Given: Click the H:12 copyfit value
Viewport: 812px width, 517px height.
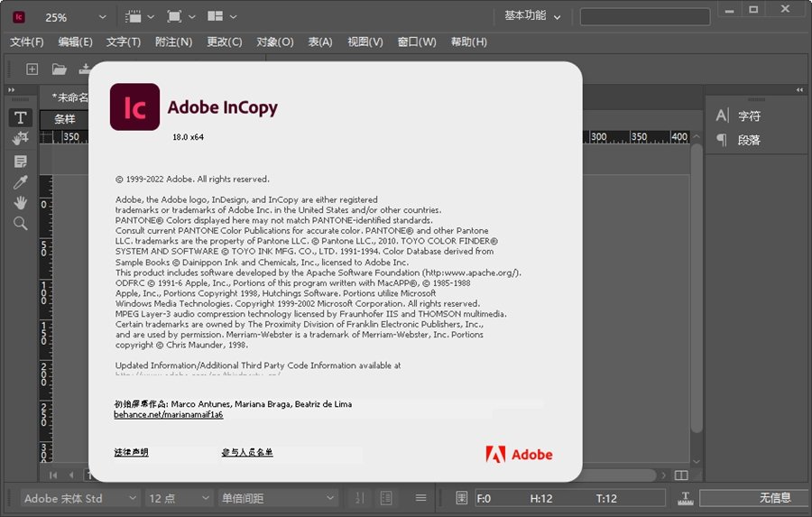Looking at the screenshot, I should coord(541,498).
